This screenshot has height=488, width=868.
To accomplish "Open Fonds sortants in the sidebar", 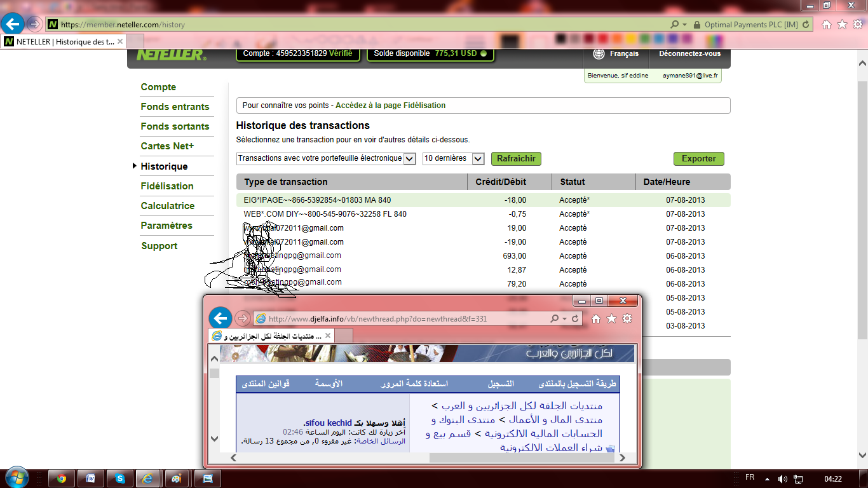I will [175, 126].
